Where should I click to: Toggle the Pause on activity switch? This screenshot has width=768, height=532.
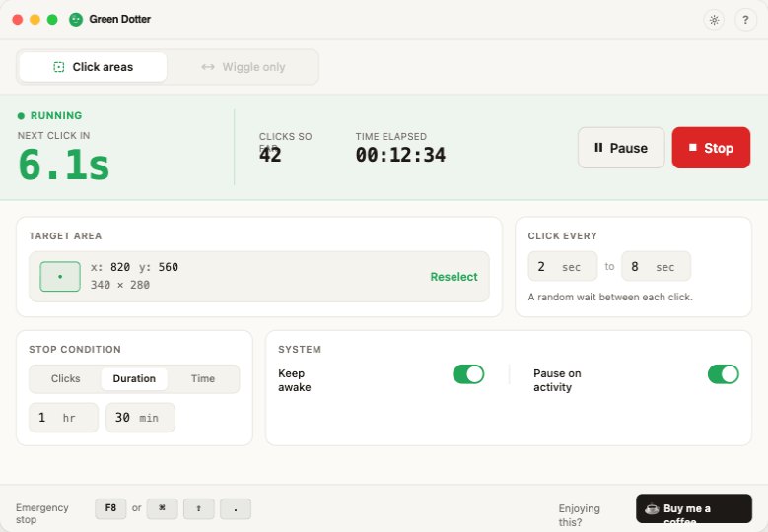[724, 374]
